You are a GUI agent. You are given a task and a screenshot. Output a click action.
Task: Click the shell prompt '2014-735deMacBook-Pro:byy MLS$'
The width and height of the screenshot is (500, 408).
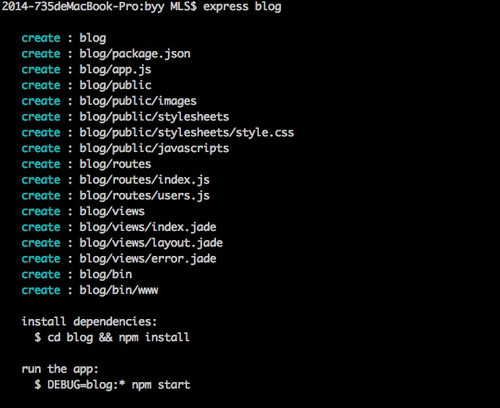click(x=99, y=7)
